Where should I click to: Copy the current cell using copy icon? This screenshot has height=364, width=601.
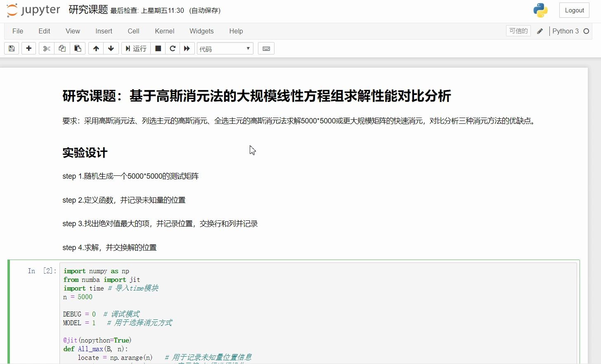click(x=62, y=48)
